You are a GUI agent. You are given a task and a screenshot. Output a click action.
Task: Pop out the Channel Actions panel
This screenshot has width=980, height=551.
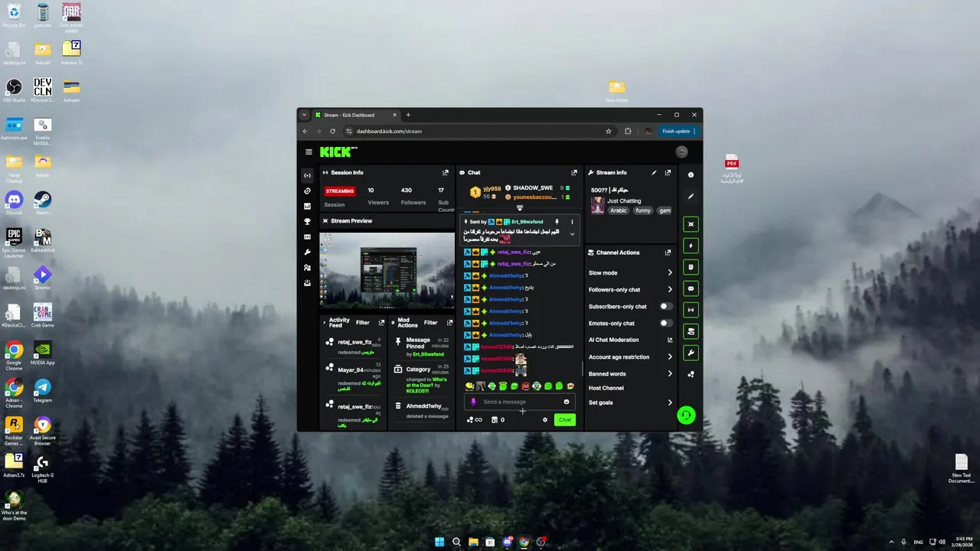coord(668,253)
